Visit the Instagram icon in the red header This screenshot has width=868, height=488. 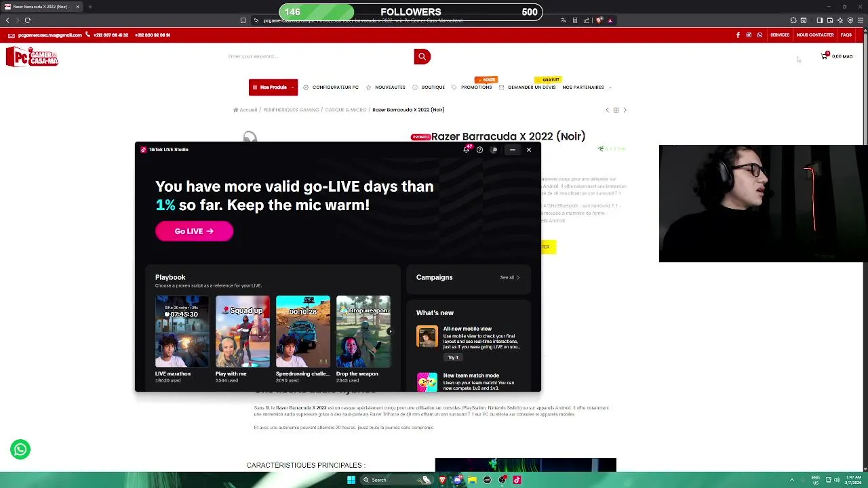click(749, 35)
